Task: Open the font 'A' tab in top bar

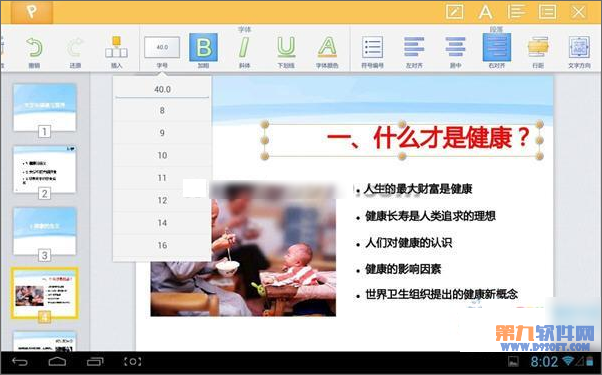Action: tap(485, 12)
